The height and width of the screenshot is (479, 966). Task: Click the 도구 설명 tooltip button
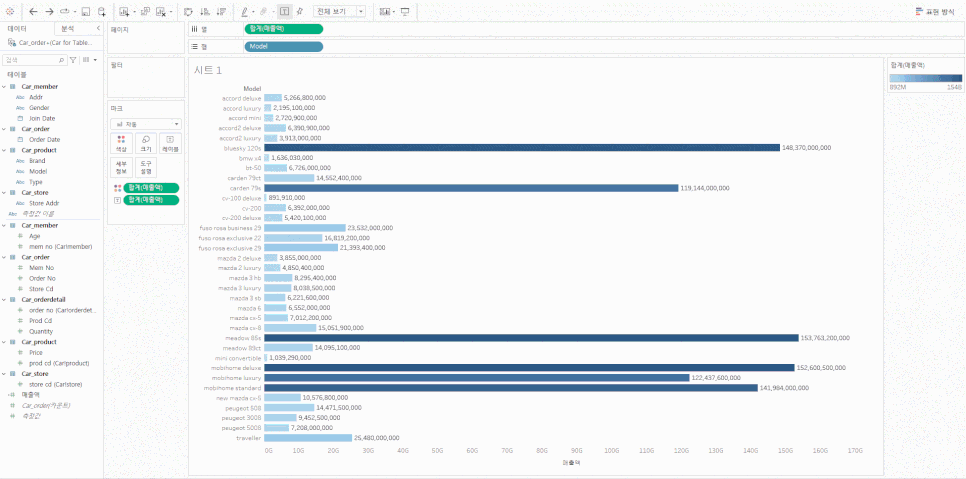tap(145, 167)
